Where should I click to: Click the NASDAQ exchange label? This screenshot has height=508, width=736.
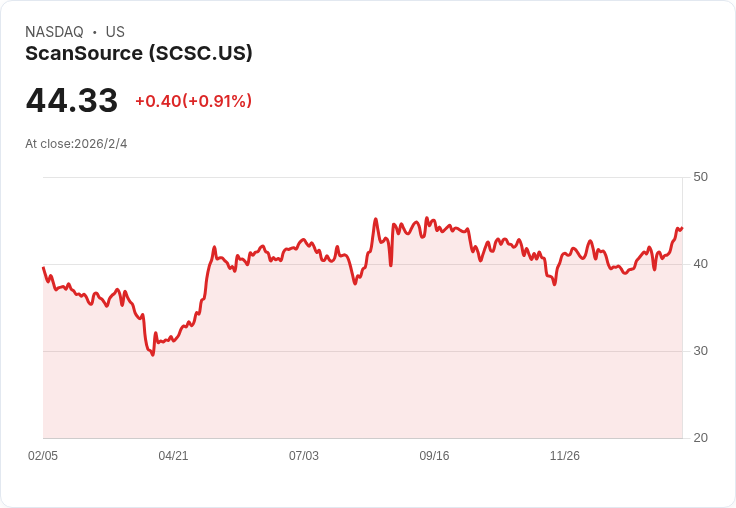54,32
